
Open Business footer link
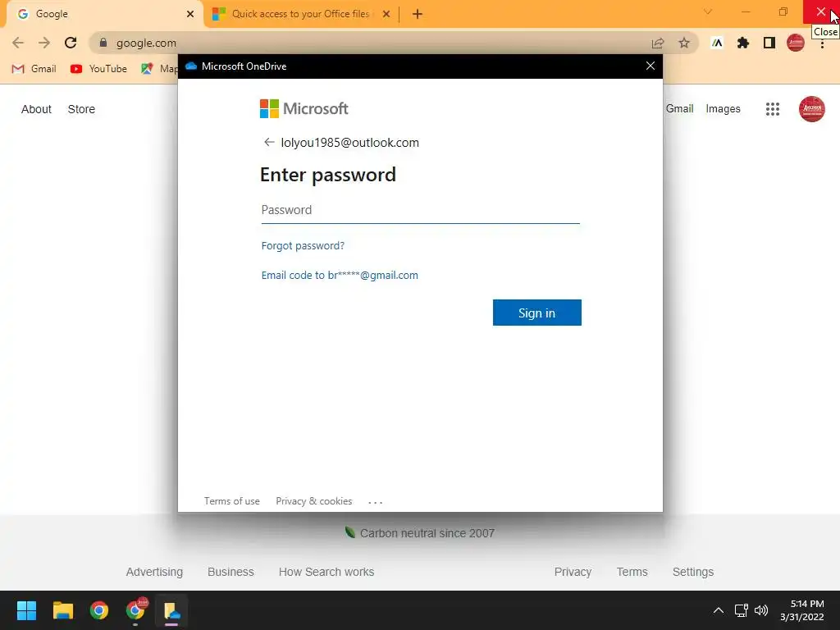(231, 572)
